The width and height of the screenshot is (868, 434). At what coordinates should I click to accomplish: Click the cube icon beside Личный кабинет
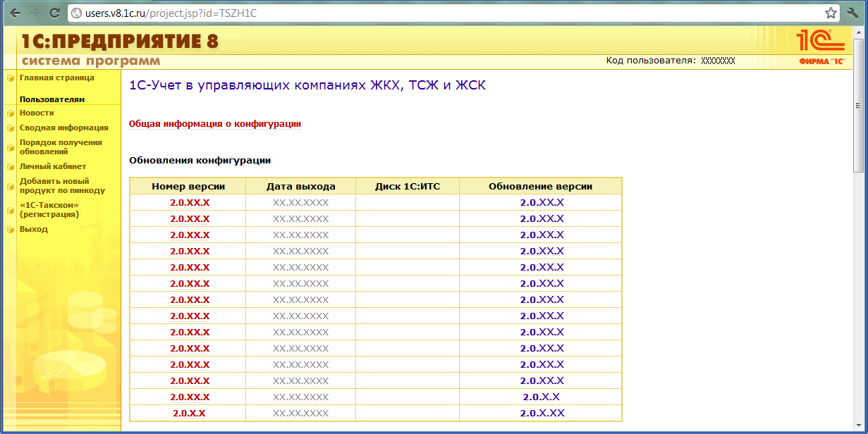click(x=11, y=167)
